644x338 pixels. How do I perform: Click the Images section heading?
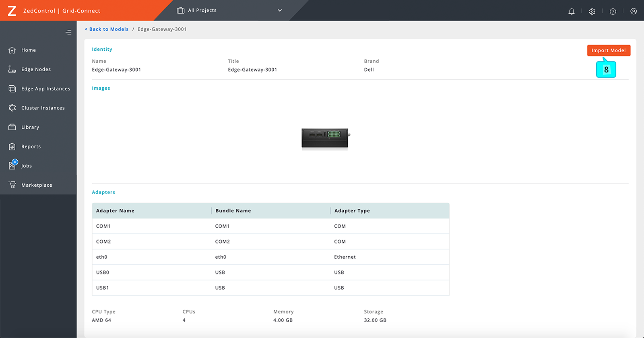pyautogui.click(x=101, y=88)
